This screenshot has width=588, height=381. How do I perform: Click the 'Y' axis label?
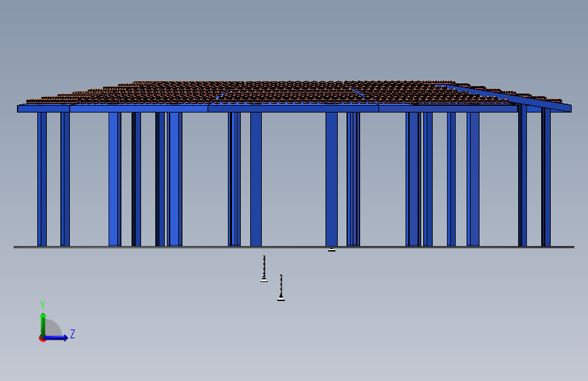pyautogui.click(x=43, y=305)
